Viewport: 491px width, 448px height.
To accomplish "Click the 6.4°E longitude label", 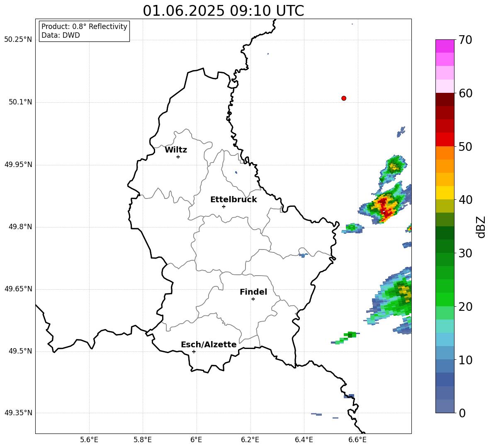I will click(304, 440).
